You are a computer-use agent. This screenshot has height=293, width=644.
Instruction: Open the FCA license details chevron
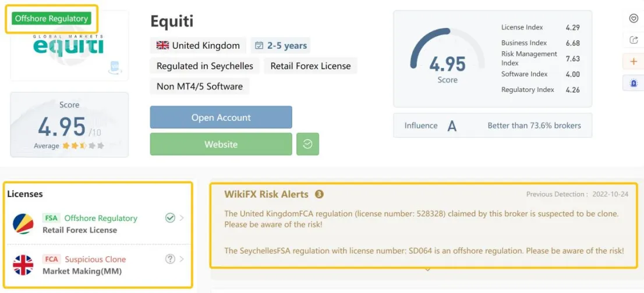pos(182,259)
